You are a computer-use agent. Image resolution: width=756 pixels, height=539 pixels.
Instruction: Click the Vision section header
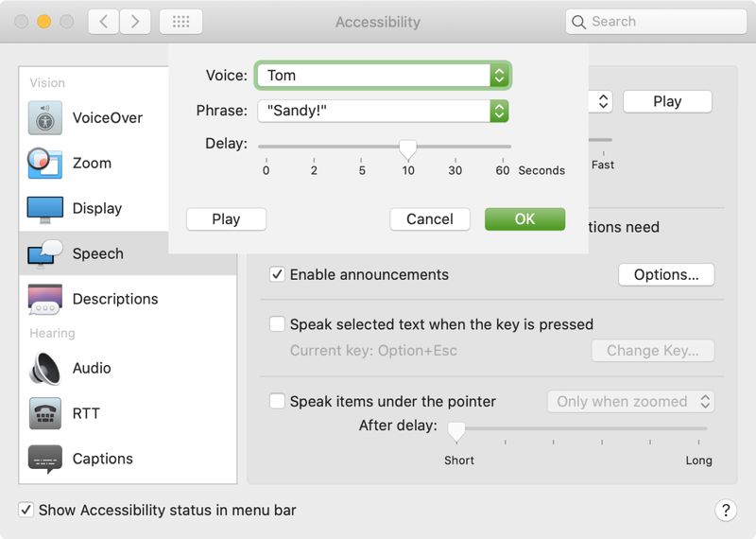click(x=47, y=83)
